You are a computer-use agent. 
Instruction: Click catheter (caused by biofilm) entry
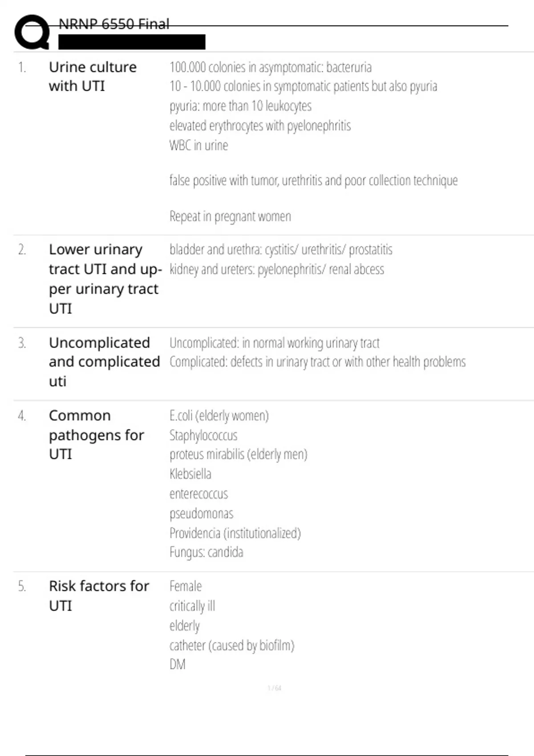[x=232, y=645]
